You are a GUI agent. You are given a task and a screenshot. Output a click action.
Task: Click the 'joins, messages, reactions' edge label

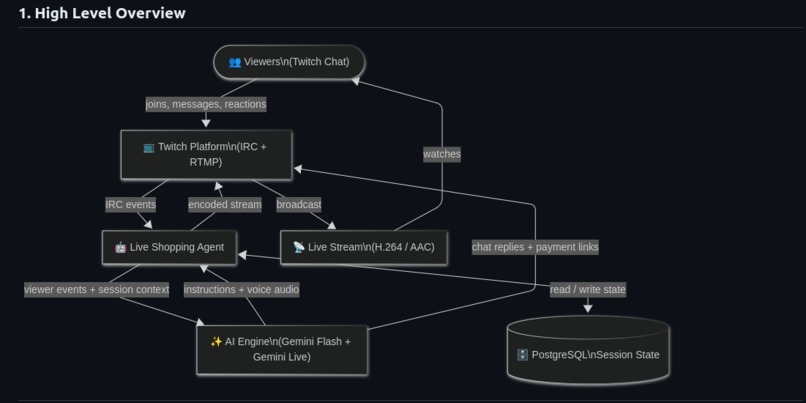pos(206,104)
